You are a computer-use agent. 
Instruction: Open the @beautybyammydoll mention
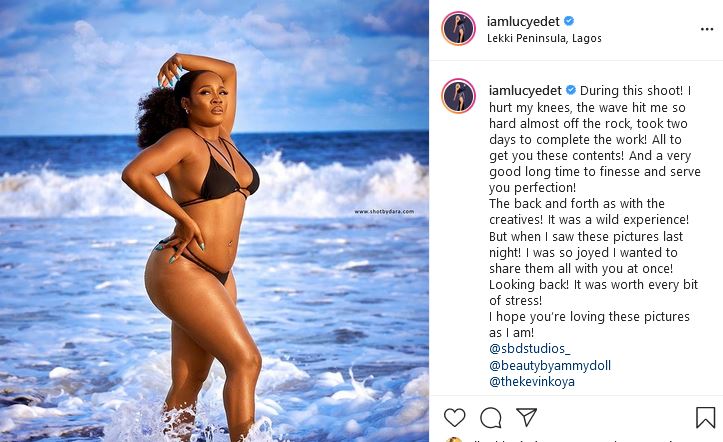[550, 365]
